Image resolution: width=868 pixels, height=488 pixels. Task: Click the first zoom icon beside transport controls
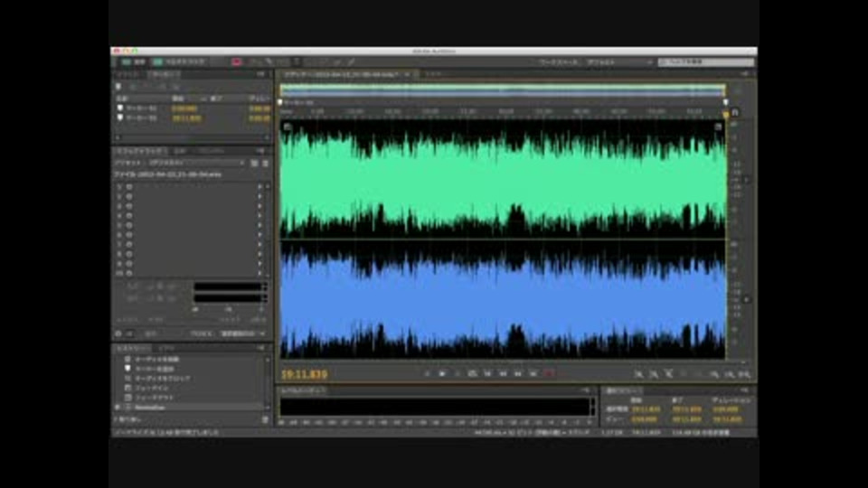639,374
